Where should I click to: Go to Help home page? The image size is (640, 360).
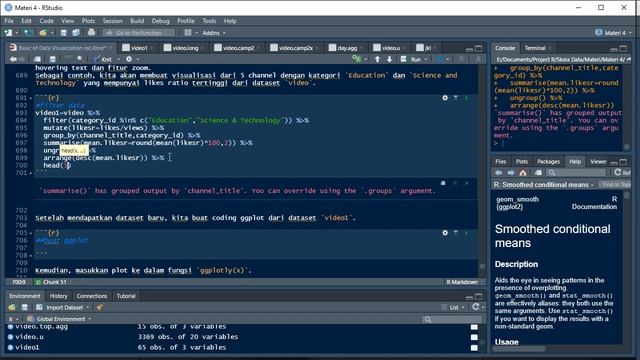tap(523, 173)
